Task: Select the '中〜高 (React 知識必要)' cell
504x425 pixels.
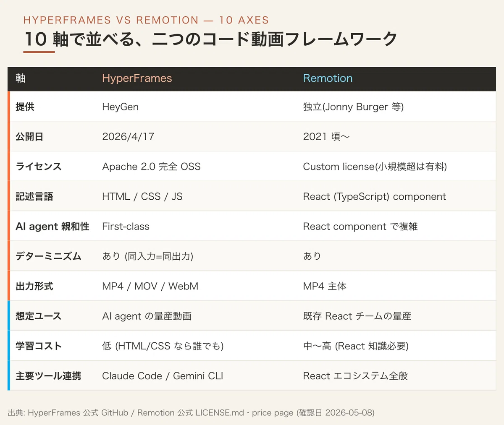Action: pos(356,346)
